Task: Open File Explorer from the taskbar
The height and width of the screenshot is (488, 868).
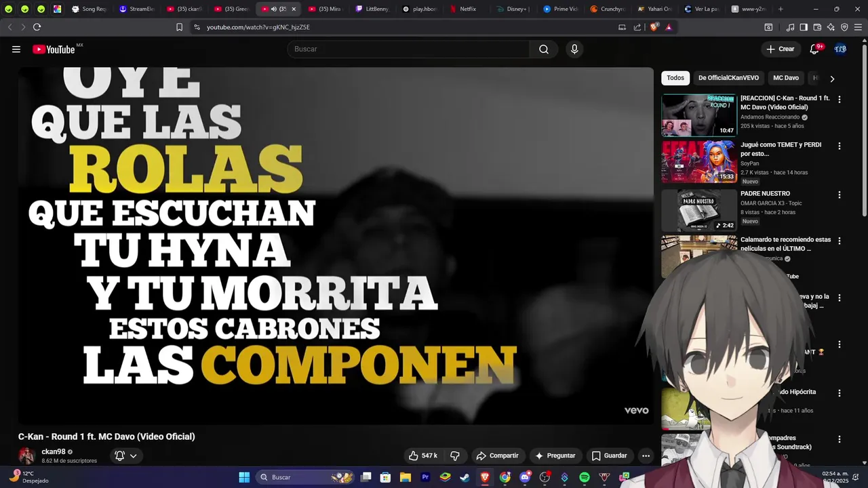Action: pos(406,477)
